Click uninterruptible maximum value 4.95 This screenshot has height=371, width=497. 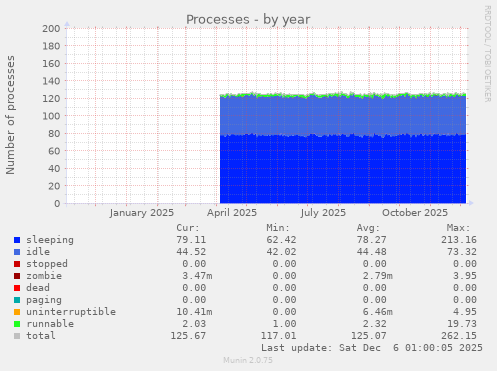coord(465,312)
